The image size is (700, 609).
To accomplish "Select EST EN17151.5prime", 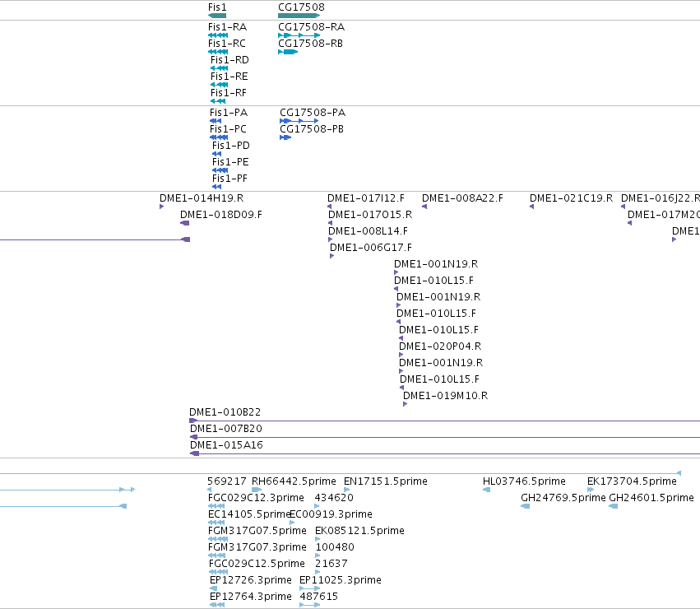I will point(385,481).
